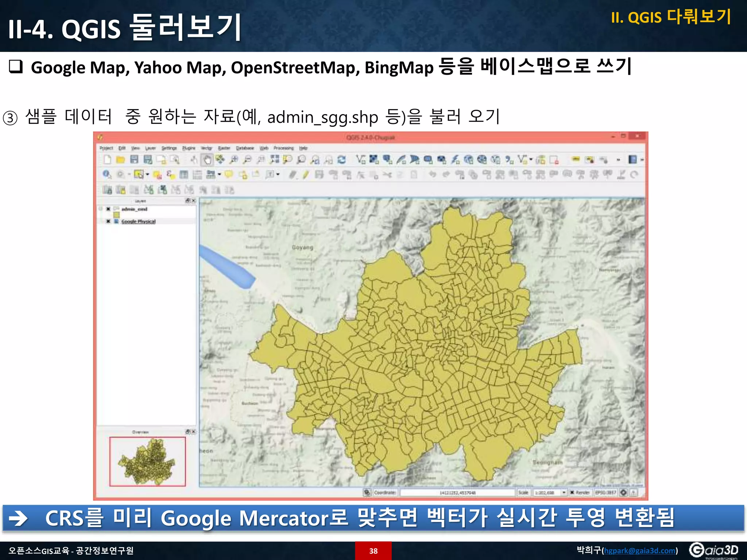747x560 pixels.
Task: Expand the admin_emd layer tree node
Action: (x=101, y=209)
